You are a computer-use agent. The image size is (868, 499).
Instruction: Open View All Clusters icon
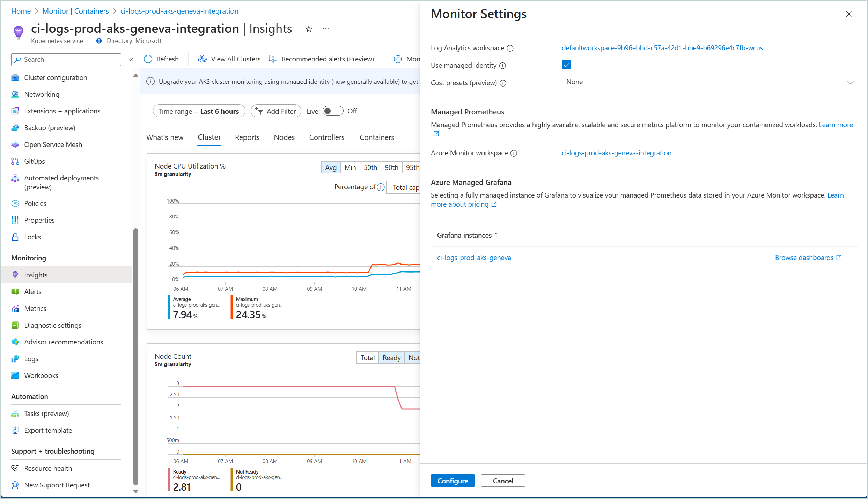pos(202,59)
